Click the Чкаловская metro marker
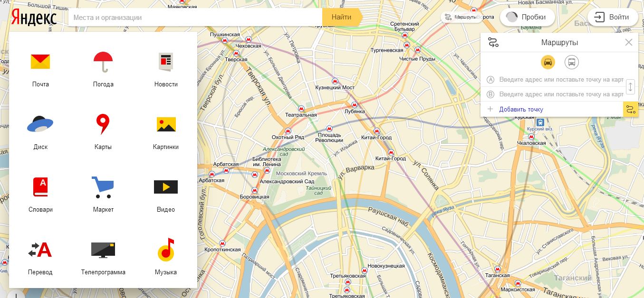644x298 pixels. tap(531, 136)
